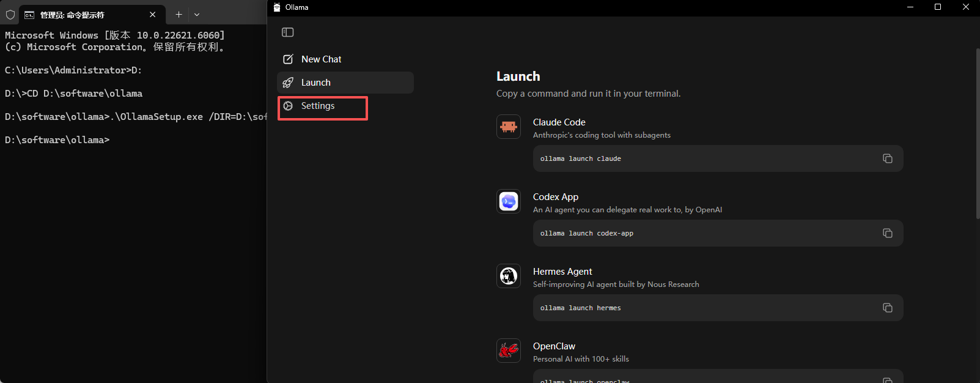Image resolution: width=980 pixels, height=383 pixels.
Task: Click the Settings gear icon
Action: pyautogui.click(x=288, y=106)
